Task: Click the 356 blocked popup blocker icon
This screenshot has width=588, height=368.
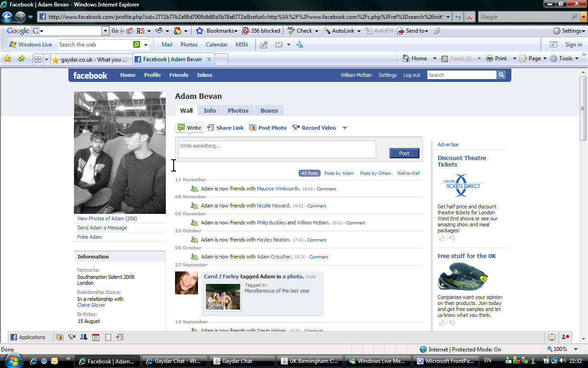Action: [x=246, y=31]
